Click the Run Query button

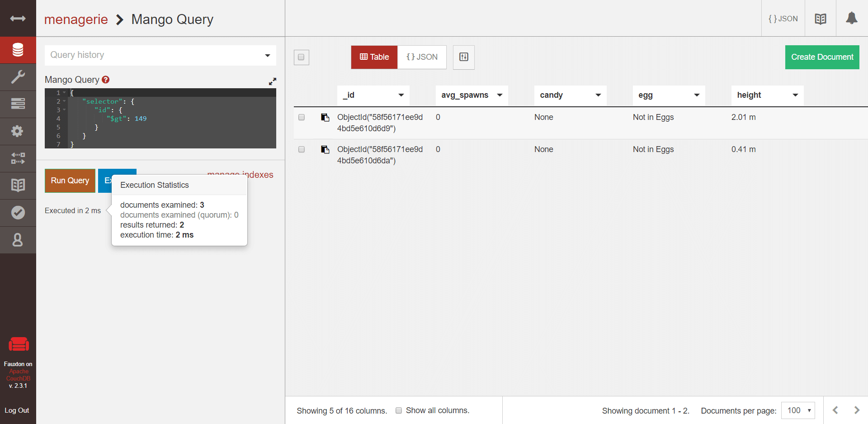(x=70, y=181)
